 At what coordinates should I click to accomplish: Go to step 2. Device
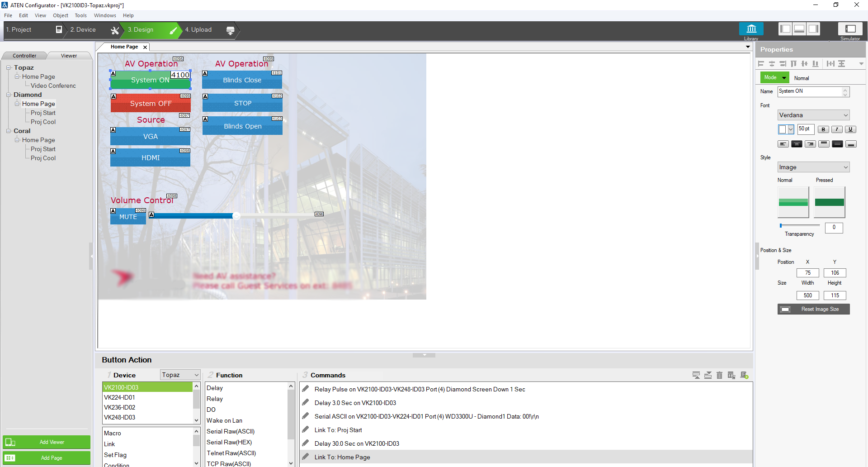[94, 30]
